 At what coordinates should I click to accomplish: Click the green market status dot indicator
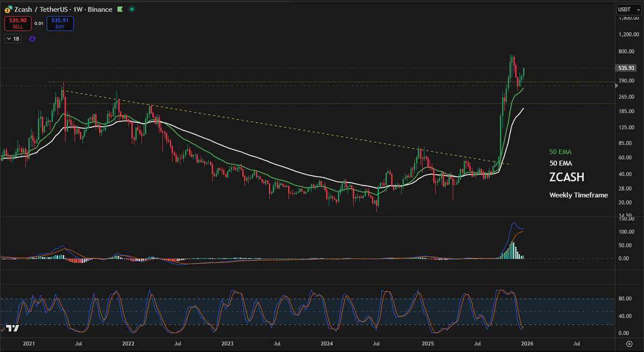click(x=131, y=9)
